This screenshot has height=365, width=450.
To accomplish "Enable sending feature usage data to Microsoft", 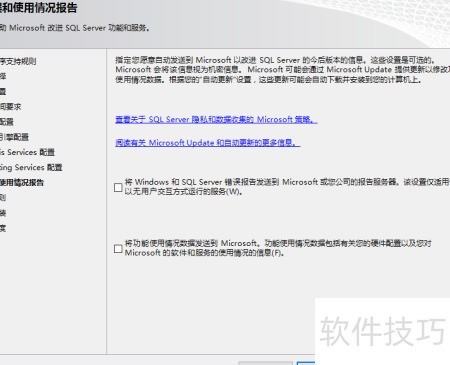I will coord(118,249).
